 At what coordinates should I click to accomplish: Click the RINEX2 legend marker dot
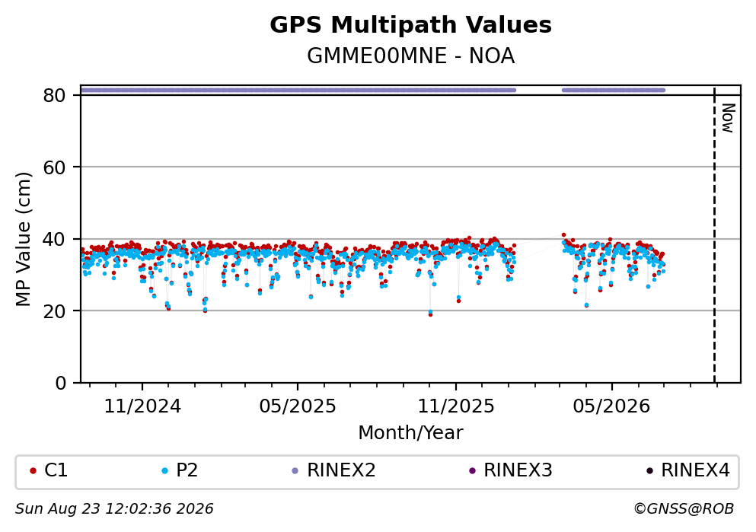[x=295, y=471]
